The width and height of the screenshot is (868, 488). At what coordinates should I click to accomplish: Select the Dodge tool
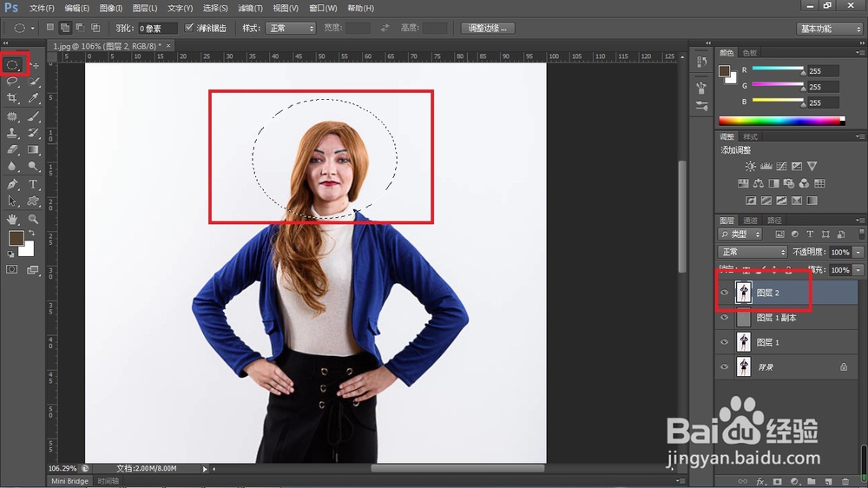[34, 166]
